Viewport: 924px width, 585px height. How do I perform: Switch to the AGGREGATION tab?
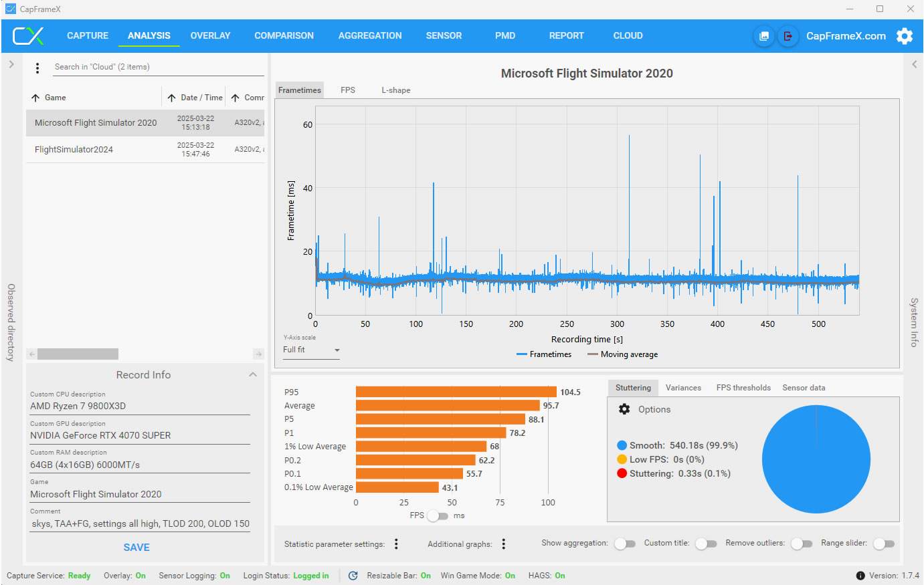(370, 36)
